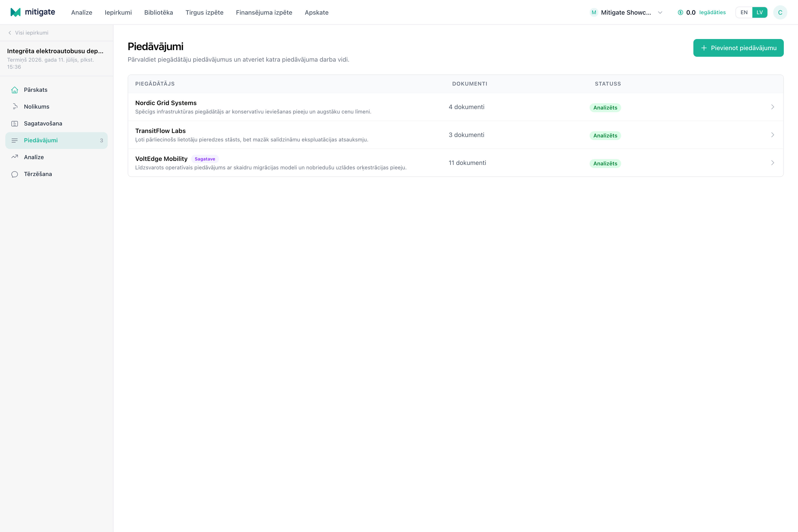
Task: Click Analizēts status for TransitFlow Labs
Action: point(605,136)
